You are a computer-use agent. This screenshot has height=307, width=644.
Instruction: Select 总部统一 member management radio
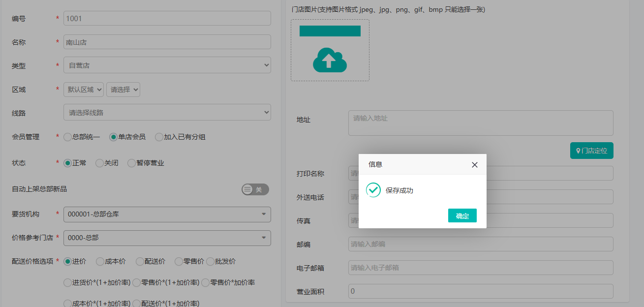tap(67, 137)
